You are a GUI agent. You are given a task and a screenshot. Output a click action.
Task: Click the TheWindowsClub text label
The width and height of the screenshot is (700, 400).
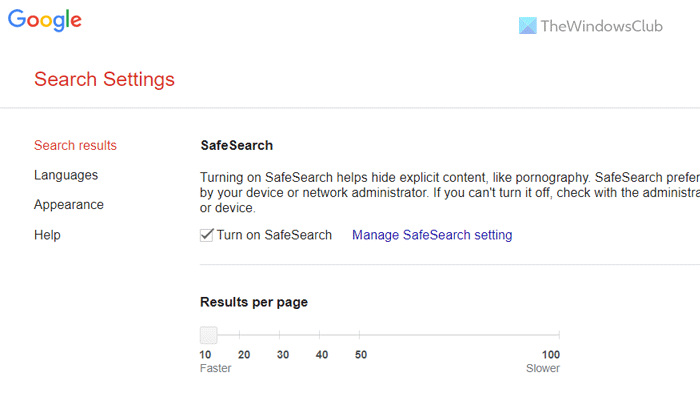click(594, 27)
